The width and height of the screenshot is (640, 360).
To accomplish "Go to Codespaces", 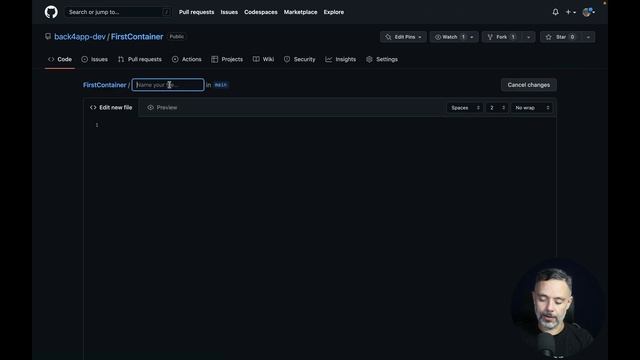I will click(x=261, y=12).
